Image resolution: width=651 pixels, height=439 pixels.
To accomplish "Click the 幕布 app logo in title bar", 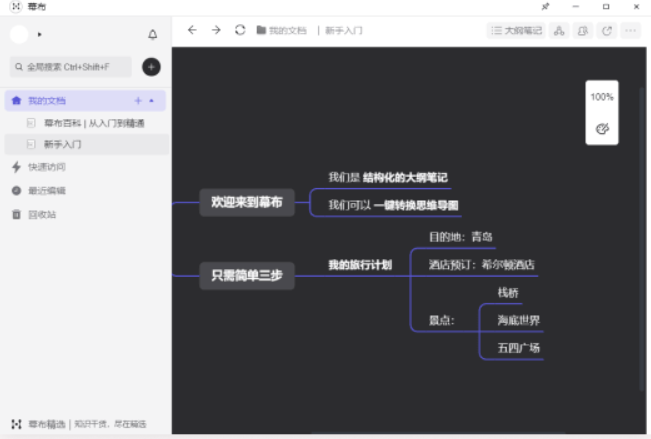I will click(x=15, y=7).
